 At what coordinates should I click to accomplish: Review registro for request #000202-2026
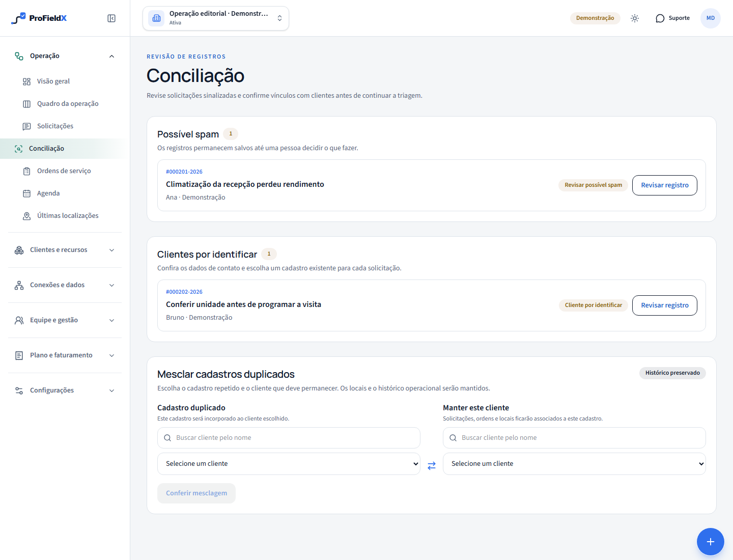point(665,305)
